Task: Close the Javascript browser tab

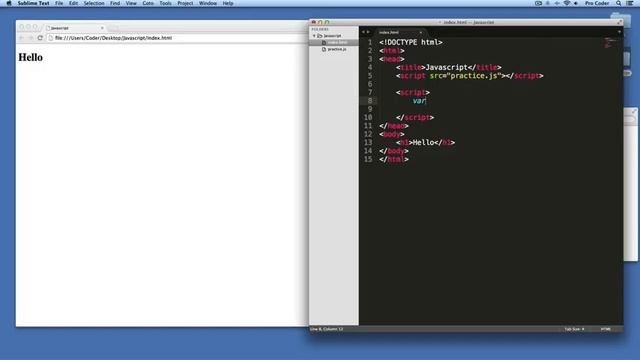Action: pyautogui.click(x=102, y=28)
